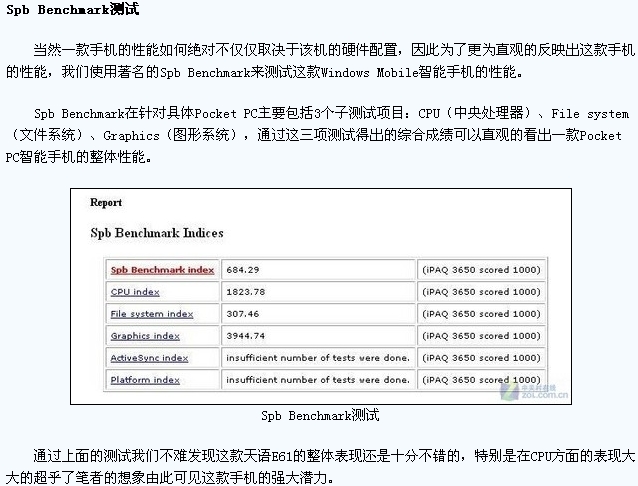Click iPAQ 3650 note in ActiveSync row
The width and height of the screenshot is (638, 486).
pos(481,358)
